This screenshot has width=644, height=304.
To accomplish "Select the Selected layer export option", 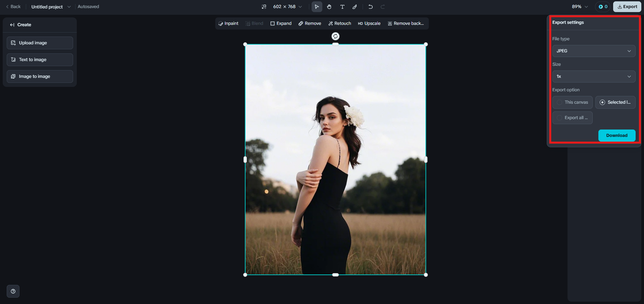I will pyautogui.click(x=615, y=102).
